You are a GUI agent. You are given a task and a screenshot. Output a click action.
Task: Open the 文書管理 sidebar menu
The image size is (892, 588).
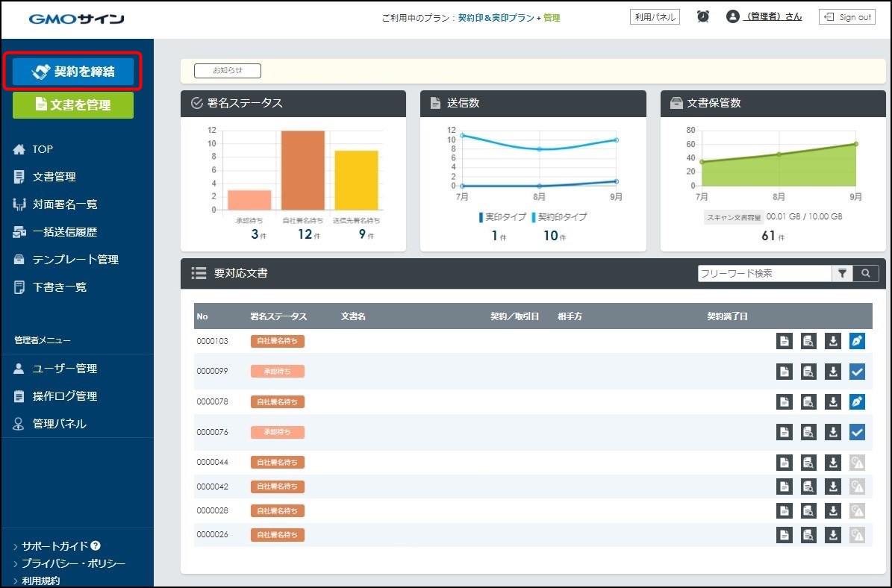tap(54, 177)
